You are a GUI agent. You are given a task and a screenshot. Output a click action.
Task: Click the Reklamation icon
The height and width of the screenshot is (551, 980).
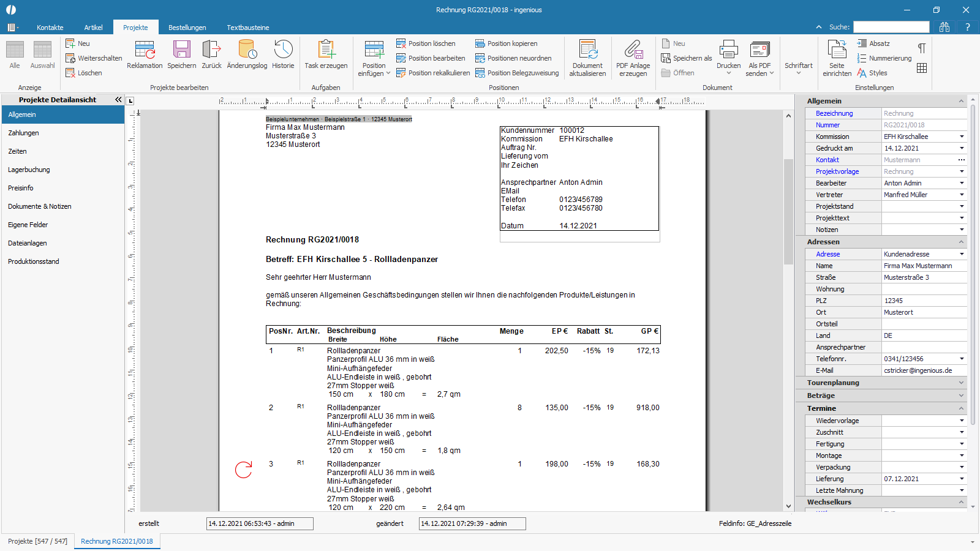(x=145, y=54)
